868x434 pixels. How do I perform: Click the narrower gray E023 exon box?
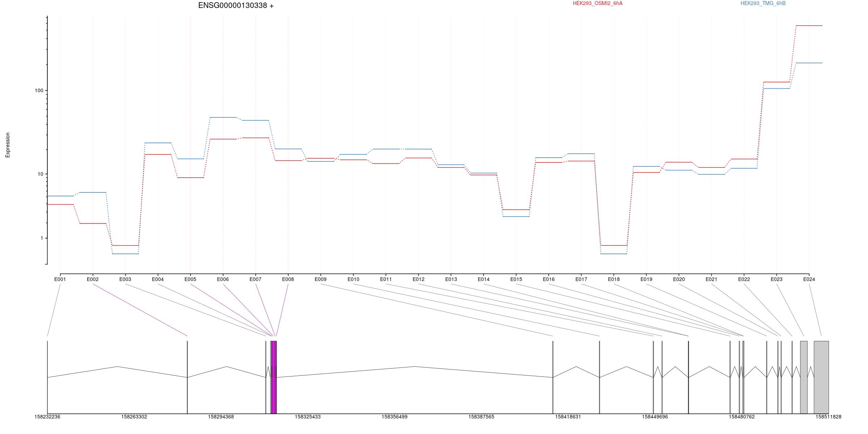pyautogui.click(x=804, y=377)
